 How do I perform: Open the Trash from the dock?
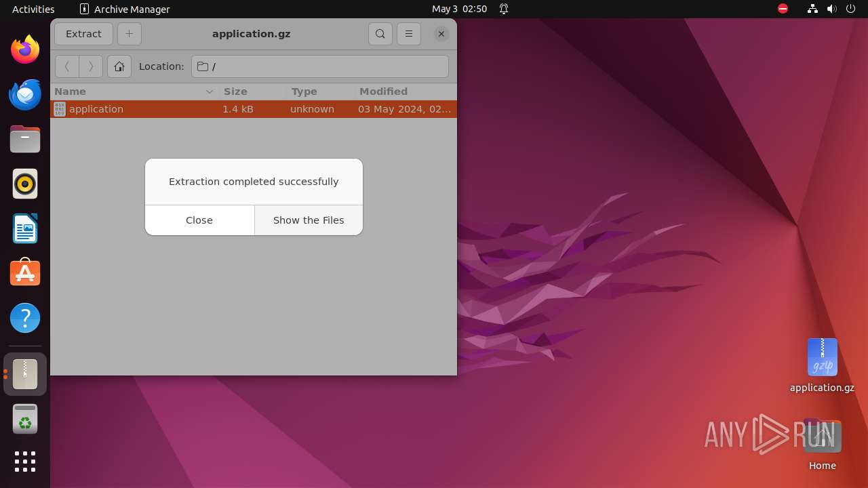coord(25,419)
